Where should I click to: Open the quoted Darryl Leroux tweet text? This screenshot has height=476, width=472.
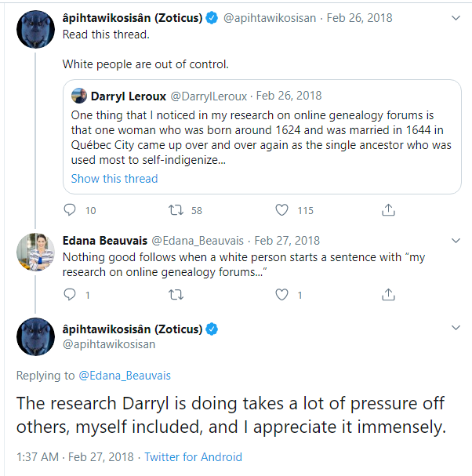tap(260, 138)
